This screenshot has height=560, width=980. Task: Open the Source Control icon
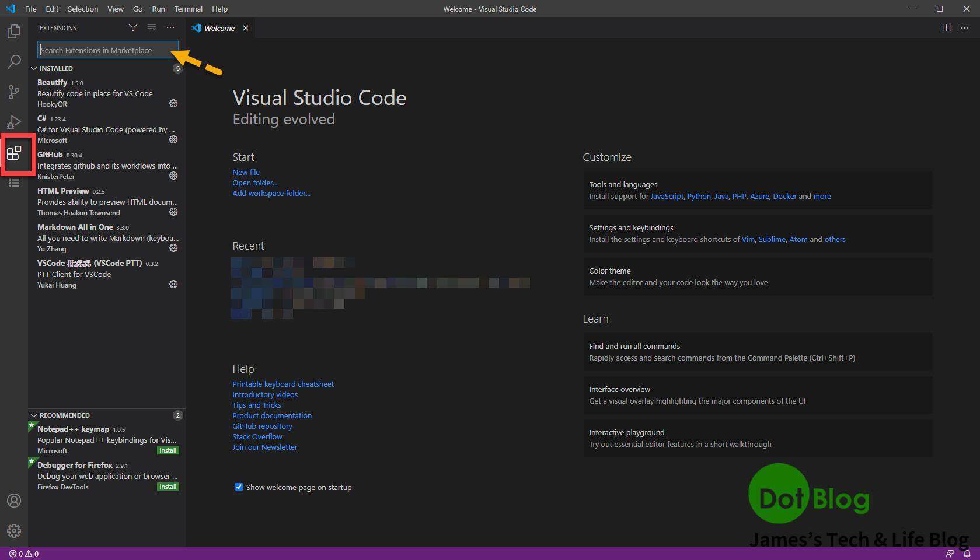pyautogui.click(x=14, y=92)
